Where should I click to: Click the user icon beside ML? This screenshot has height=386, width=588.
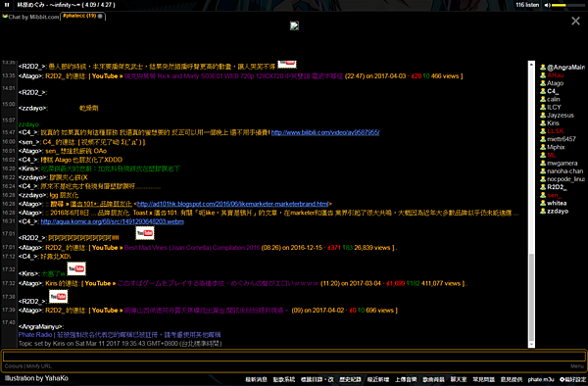coord(543,155)
